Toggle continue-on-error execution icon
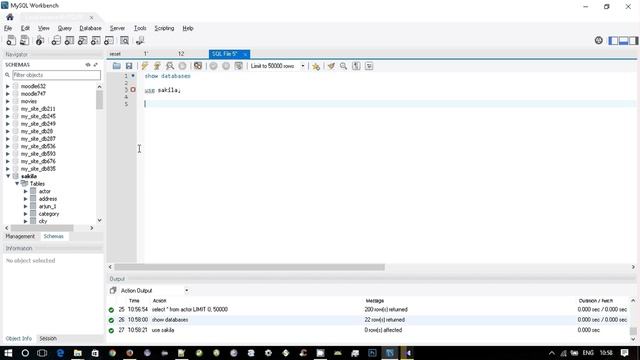640x360 pixels. [198, 66]
